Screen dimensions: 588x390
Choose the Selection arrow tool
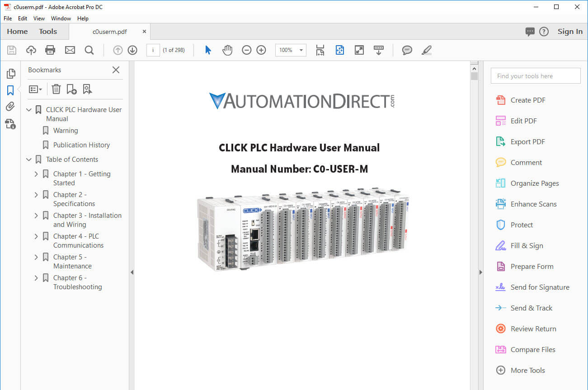(x=208, y=50)
